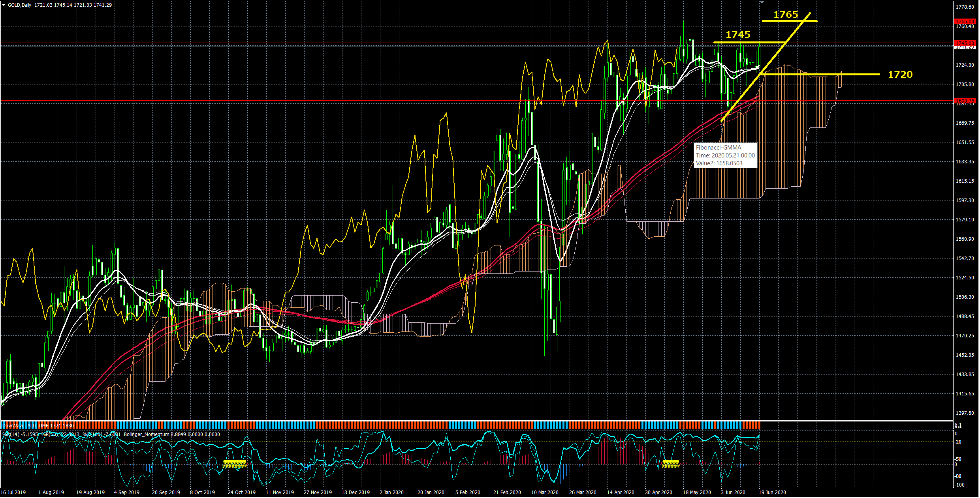Click the red 1690.76 price tag
The image size is (980, 498).
click(965, 101)
